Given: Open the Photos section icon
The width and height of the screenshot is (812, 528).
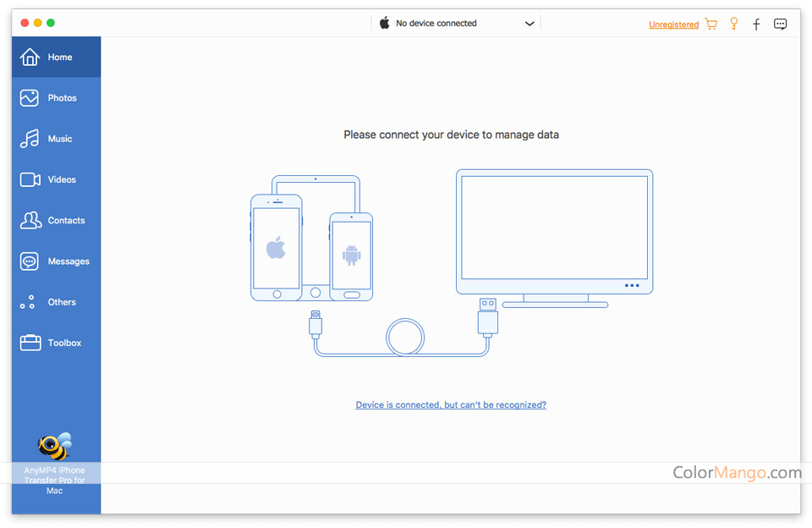Looking at the screenshot, I should click(x=30, y=98).
